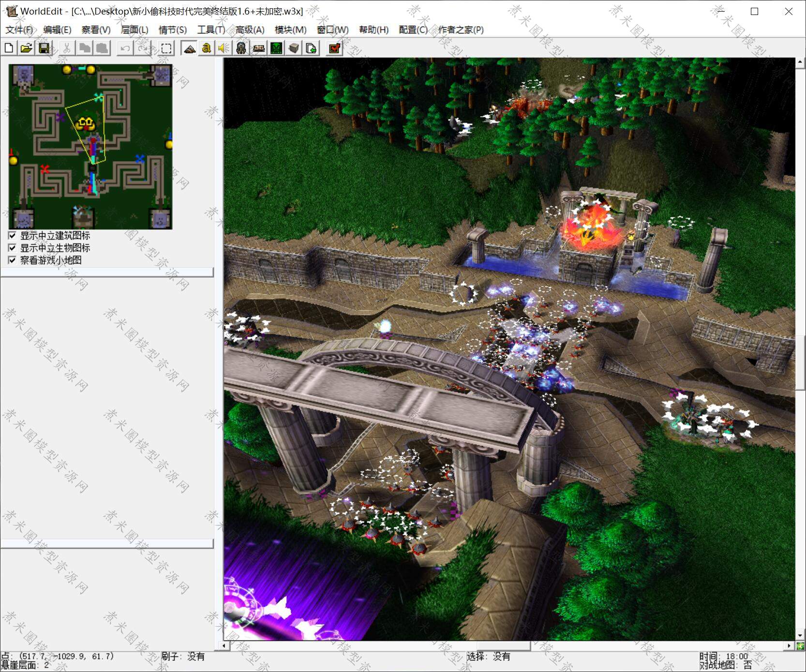Launch Test Map from toolbar
The width and height of the screenshot is (806, 672).
[334, 48]
